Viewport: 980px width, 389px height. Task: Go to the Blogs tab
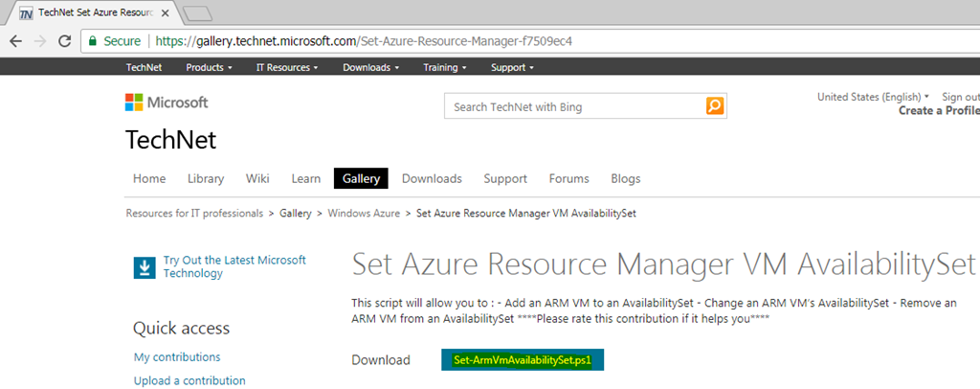[626, 179]
